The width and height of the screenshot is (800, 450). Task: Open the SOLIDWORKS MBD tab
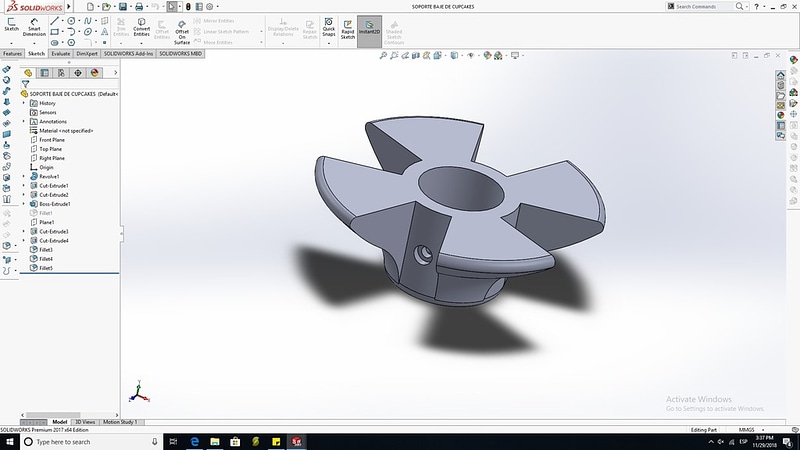coord(181,54)
